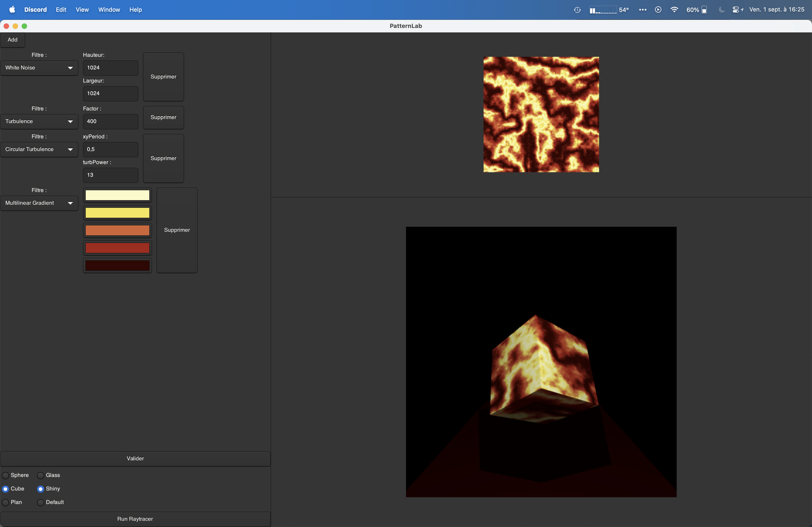This screenshot has width=812, height=527.
Task: Enable the Glass material option
Action: coord(41,475)
